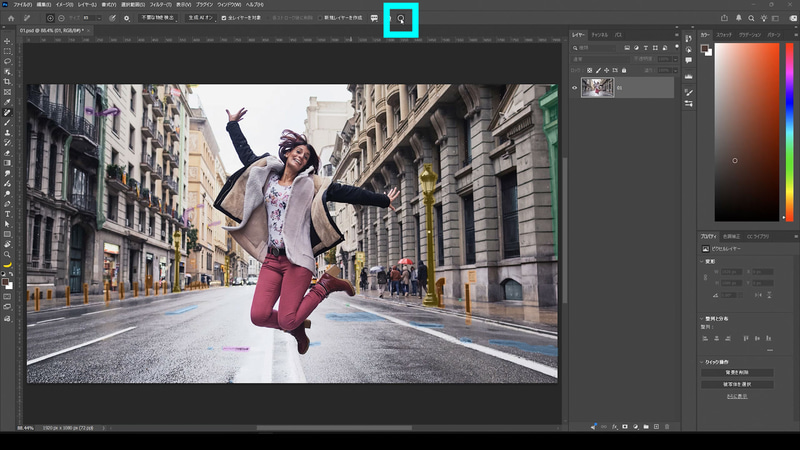Image resolution: width=800 pixels, height=450 pixels.
Task: Open the Comments panel icon
Action: pos(689,60)
